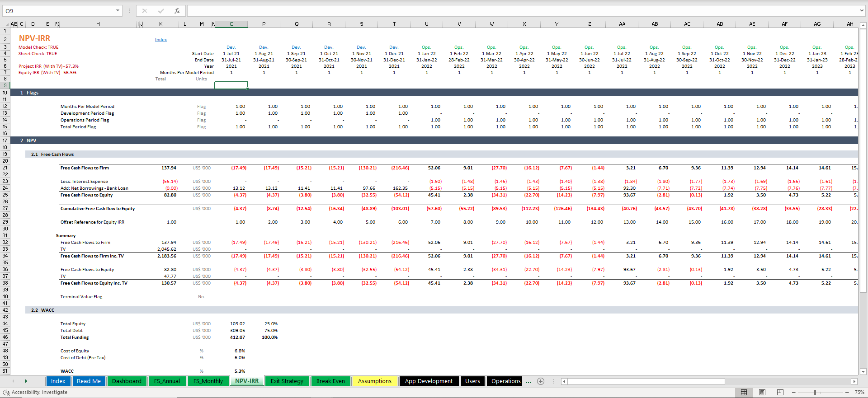Open the Operations sheet tab
This screenshot has width=868, height=398.
[506, 381]
